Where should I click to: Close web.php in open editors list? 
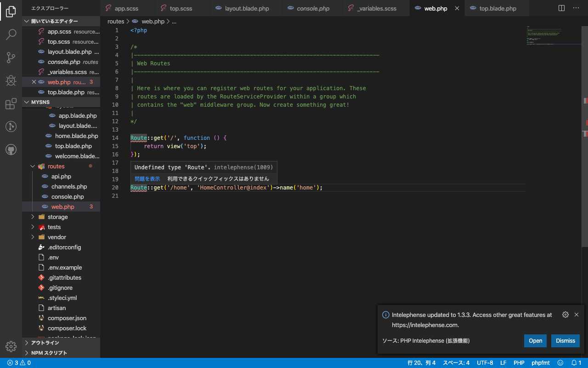pos(34,82)
